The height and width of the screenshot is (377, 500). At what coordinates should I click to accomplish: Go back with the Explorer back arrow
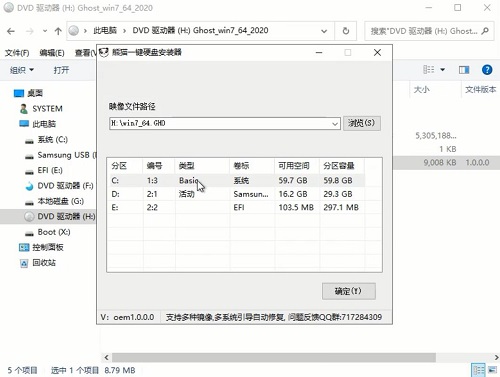tap(11, 31)
